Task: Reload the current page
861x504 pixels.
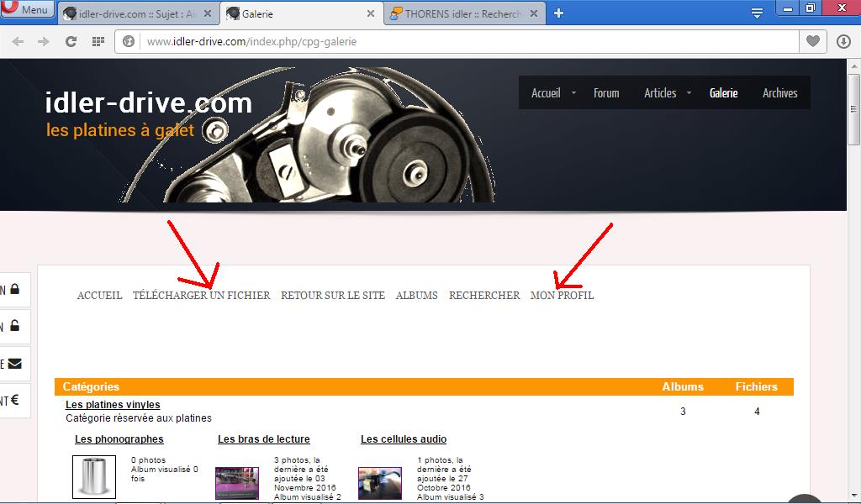Action: tap(71, 41)
